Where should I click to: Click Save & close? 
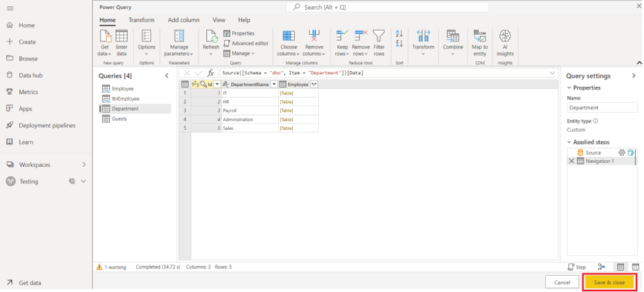coord(609,282)
